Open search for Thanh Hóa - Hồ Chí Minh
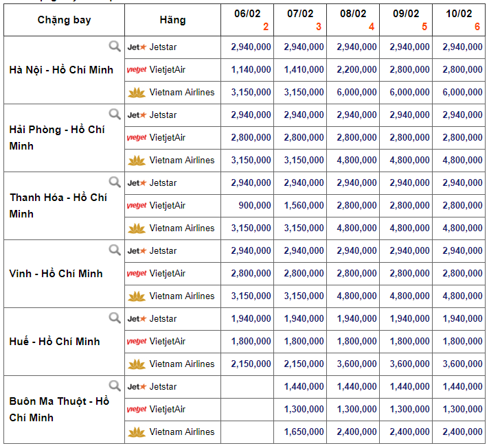Image resolution: width=489 pixels, height=448 pixels. pos(115,182)
